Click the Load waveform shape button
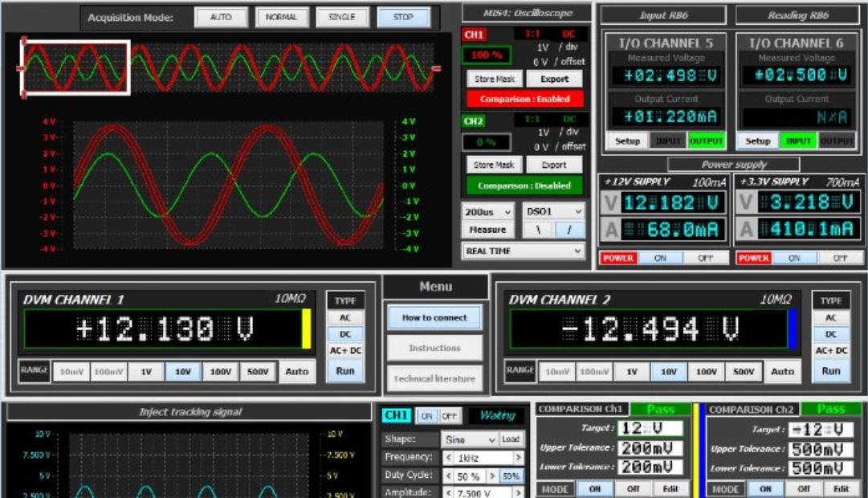The image size is (868, 498). (x=511, y=439)
